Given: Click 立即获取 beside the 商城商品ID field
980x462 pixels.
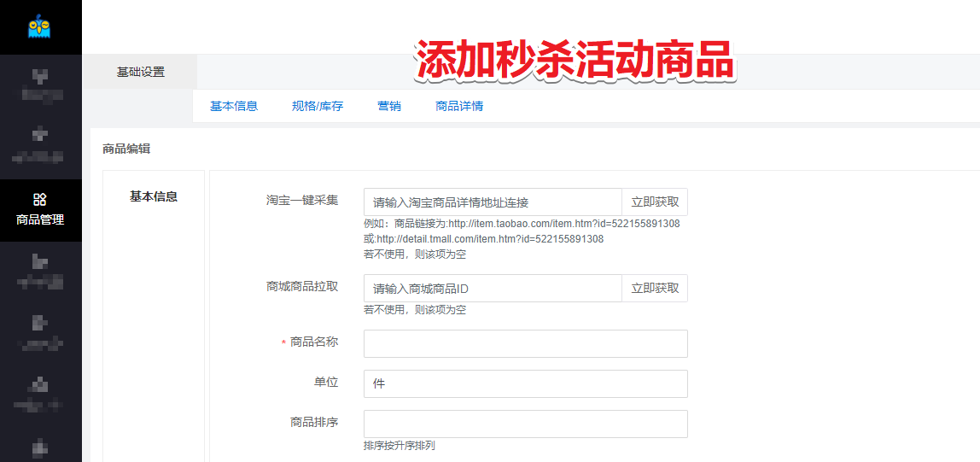Looking at the screenshot, I should click(655, 288).
